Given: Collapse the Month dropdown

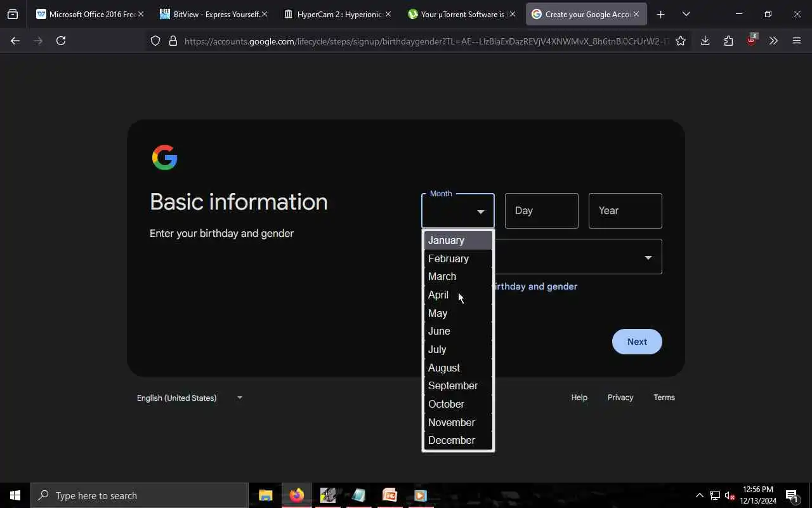Looking at the screenshot, I should click(457, 211).
